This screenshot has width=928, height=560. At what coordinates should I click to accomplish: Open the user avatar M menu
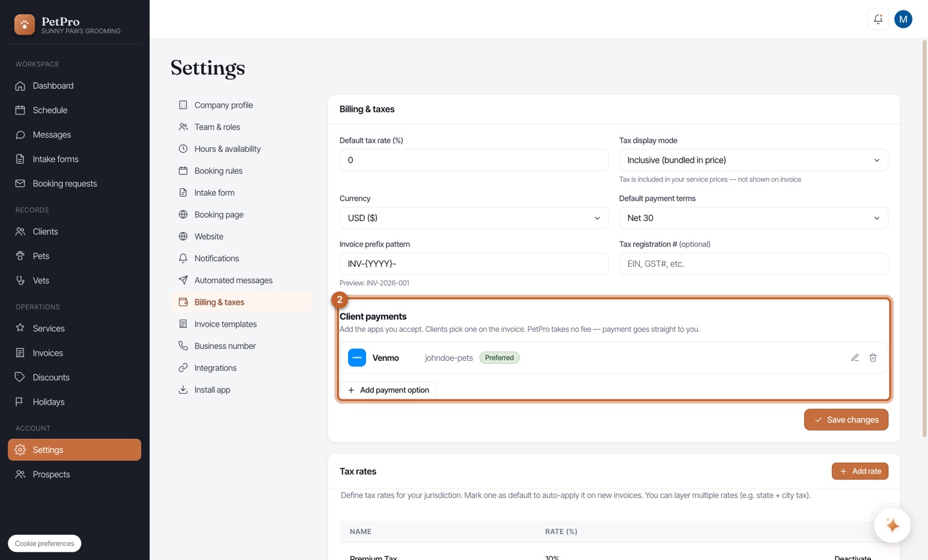pyautogui.click(x=903, y=19)
